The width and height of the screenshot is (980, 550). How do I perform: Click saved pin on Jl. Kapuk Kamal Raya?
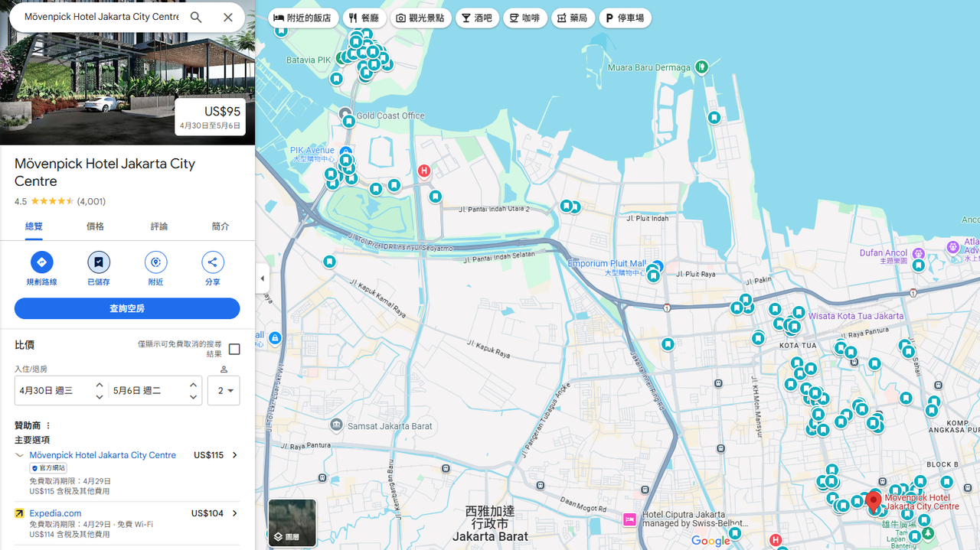tap(329, 262)
